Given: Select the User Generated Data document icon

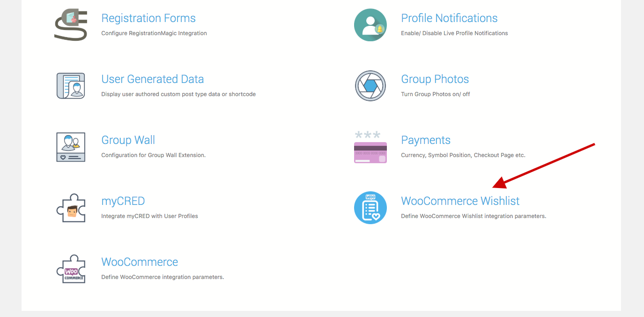Looking at the screenshot, I should (x=71, y=86).
